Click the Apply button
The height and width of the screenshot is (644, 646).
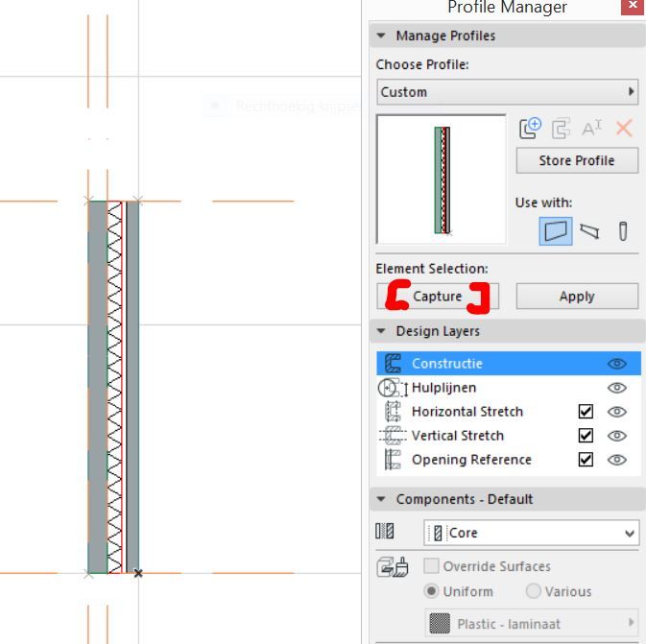pyautogui.click(x=577, y=297)
